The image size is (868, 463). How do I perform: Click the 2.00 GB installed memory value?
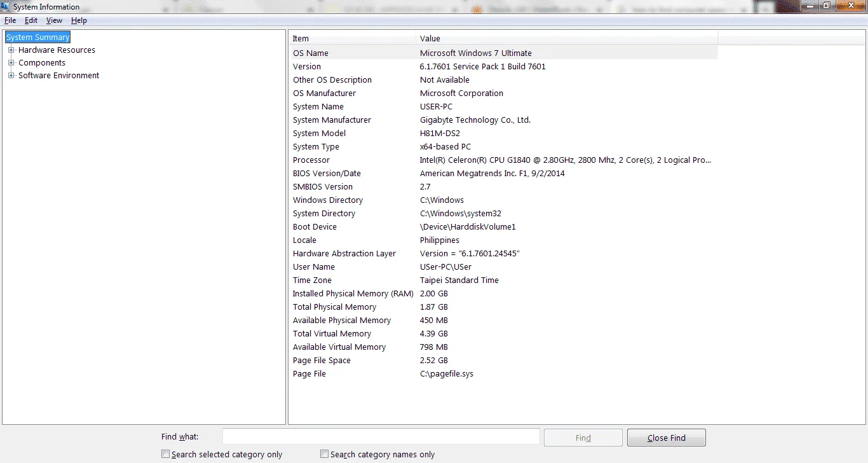pyautogui.click(x=434, y=294)
